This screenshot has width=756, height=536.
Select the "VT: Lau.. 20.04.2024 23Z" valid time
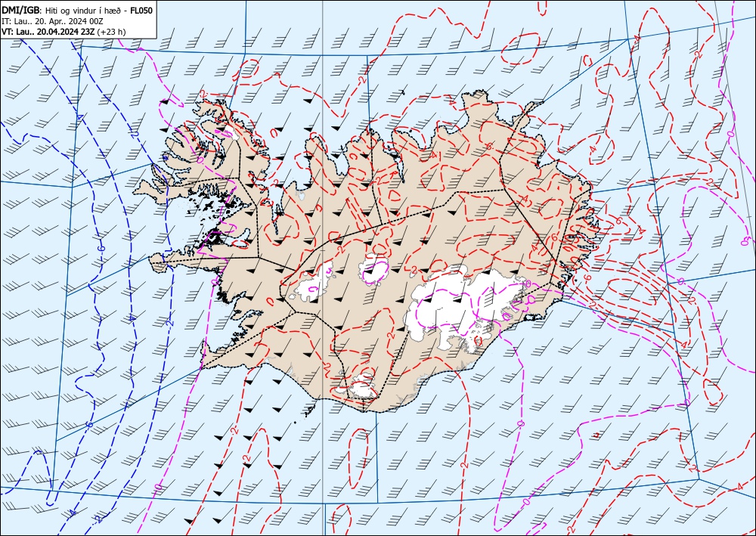coord(48,32)
